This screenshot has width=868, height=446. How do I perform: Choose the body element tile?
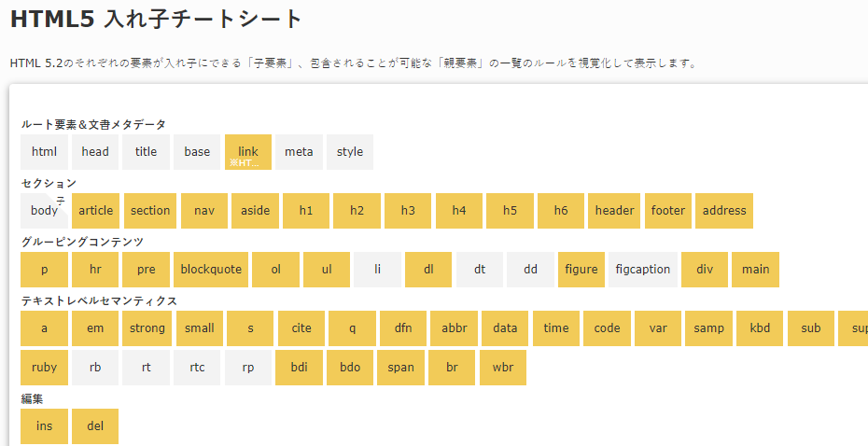click(x=44, y=210)
